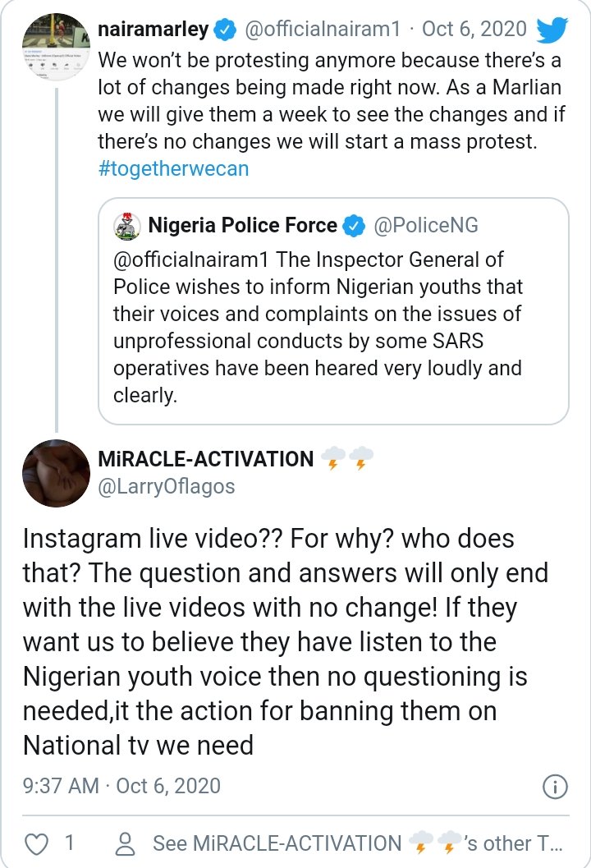Open the 9:37 AM · Oct 6, 2020 timestamp
The image size is (591, 868).
pyautogui.click(x=121, y=786)
